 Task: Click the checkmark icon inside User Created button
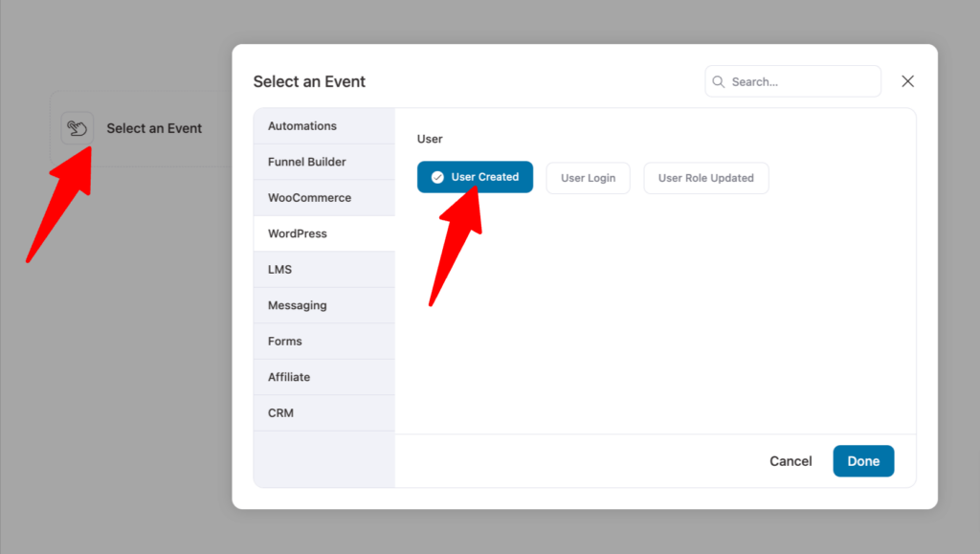pyautogui.click(x=436, y=177)
